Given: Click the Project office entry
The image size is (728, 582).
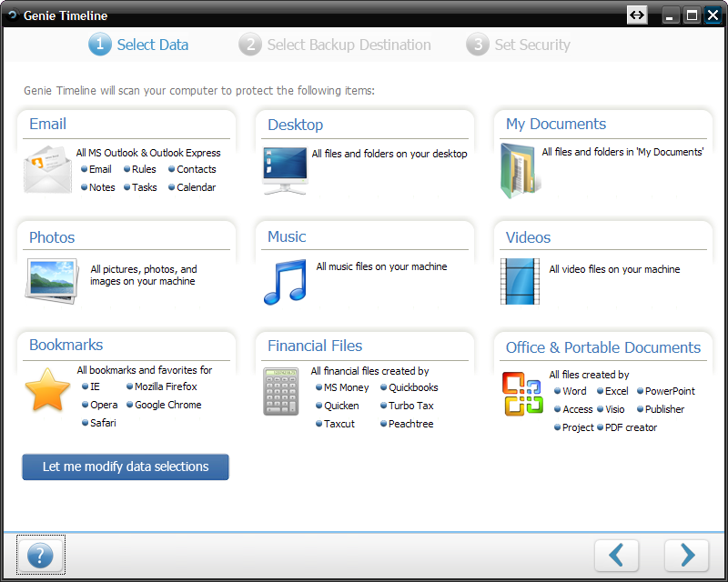Looking at the screenshot, I should (574, 427).
